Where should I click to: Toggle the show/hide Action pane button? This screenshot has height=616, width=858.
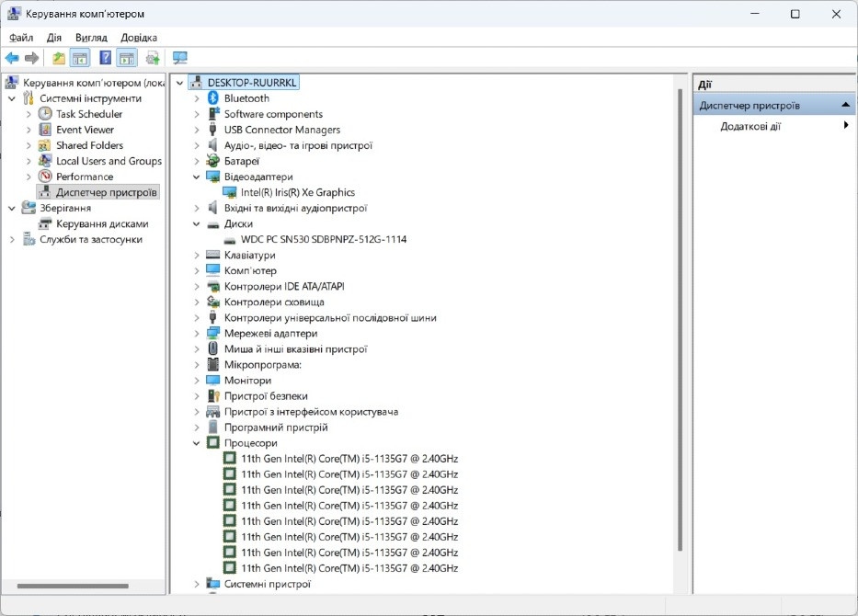point(127,58)
